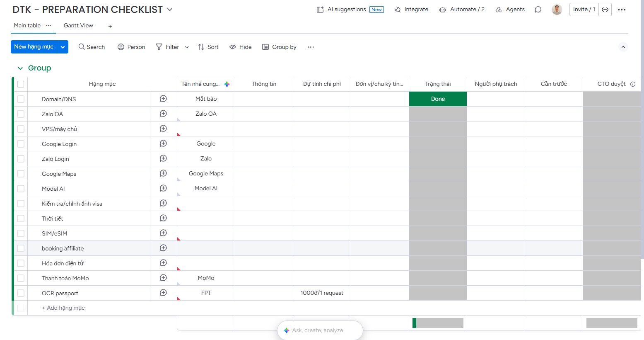Open the Agents icon
The image size is (644, 340).
pyautogui.click(x=499, y=10)
